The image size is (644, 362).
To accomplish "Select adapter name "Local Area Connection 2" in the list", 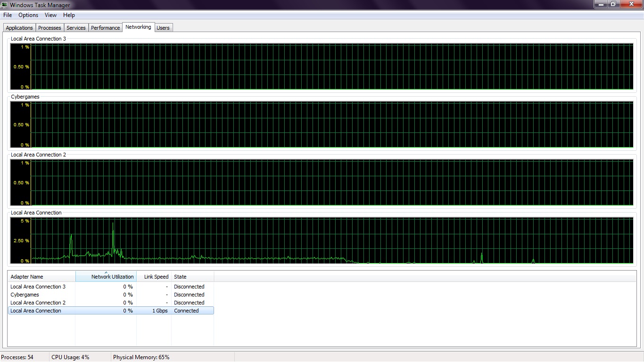I will pos(38,303).
